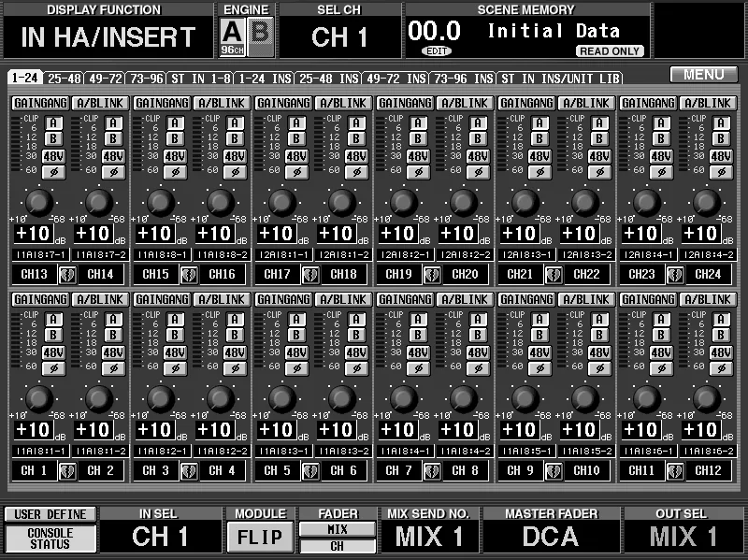
Task: Pair CH 1 and CH 2 with heart icon
Action: tap(67, 471)
